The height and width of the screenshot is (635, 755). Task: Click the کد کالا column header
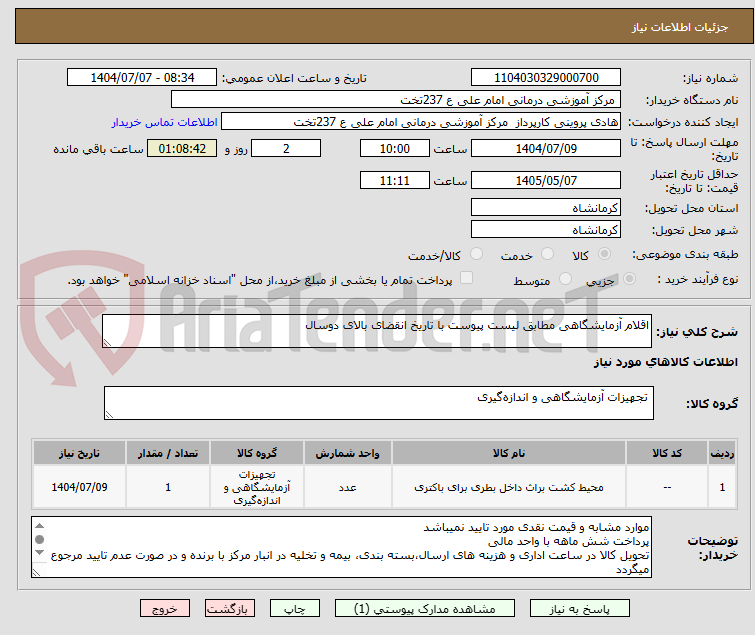click(x=666, y=453)
